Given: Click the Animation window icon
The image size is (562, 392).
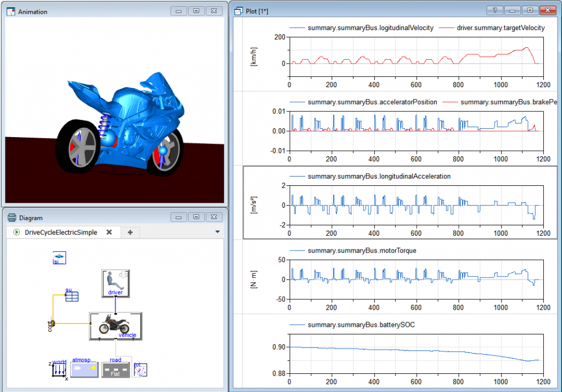Looking at the screenshot, I should pyautogui.click(x=11, y=12).
